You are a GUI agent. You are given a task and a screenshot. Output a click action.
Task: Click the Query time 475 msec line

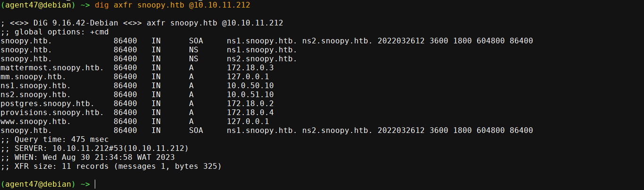[x=54, y=140]
